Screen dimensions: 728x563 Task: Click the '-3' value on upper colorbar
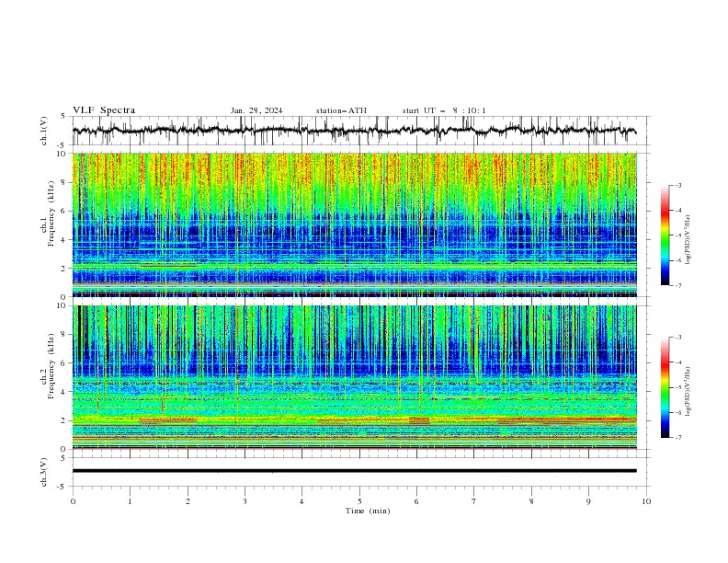(677, 185)
